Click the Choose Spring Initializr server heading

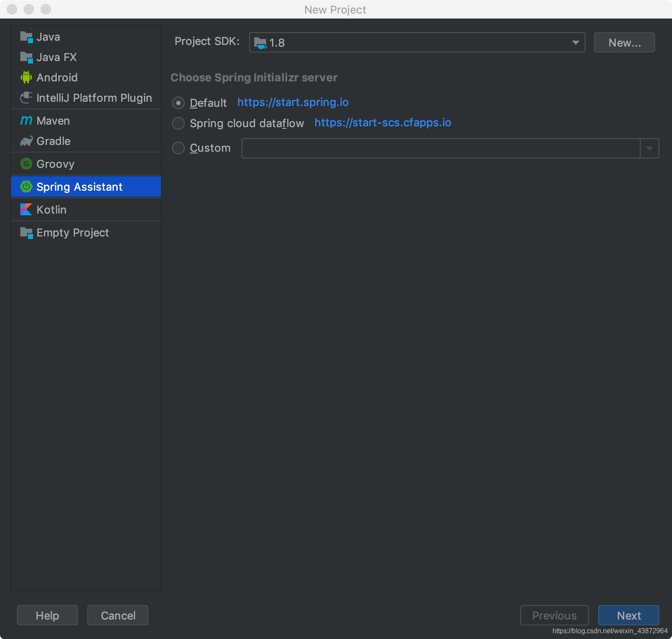pyautogui.click(x=254, y=78)
